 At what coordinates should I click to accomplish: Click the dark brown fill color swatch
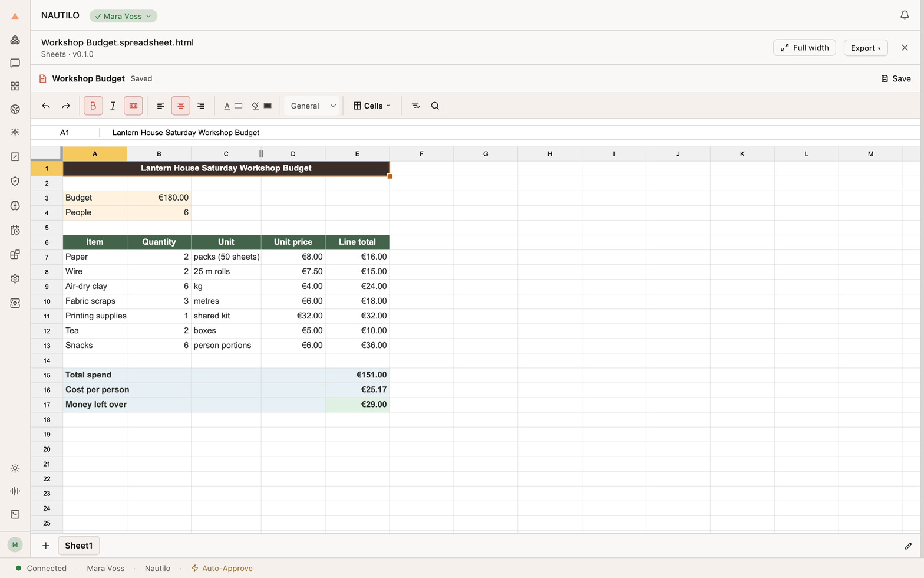(x=268, y=106)
